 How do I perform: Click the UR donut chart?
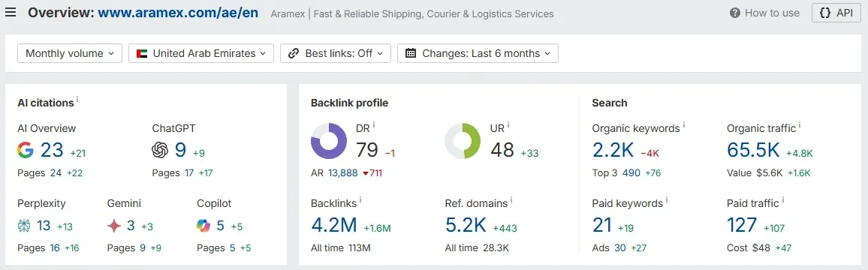click(x=463, y=141)
